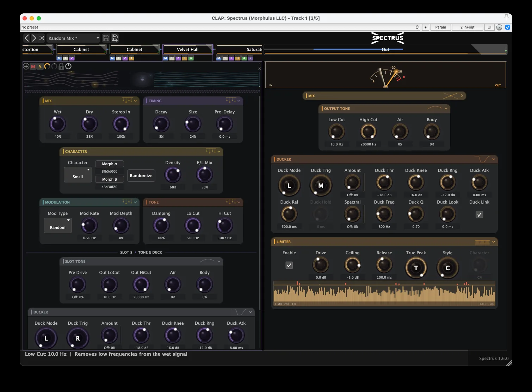Select green slot 4 chip under Velvet Hall
The width and height of the screenshot is (532, 392).
point(191,58)
